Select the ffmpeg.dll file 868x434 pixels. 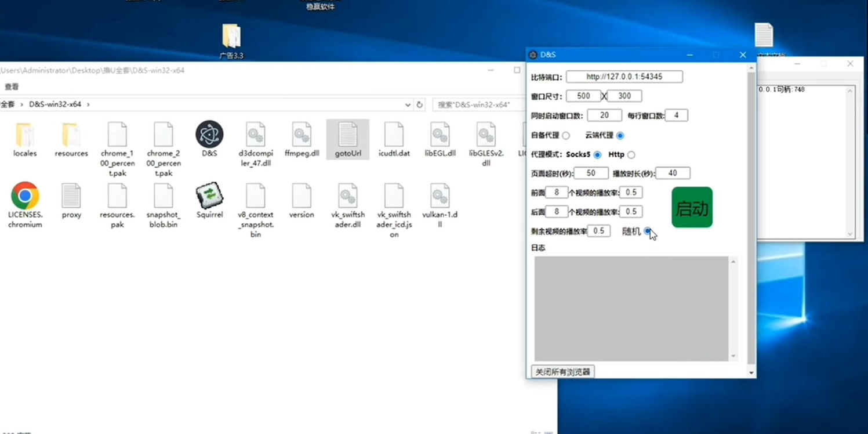click(302, 139)
